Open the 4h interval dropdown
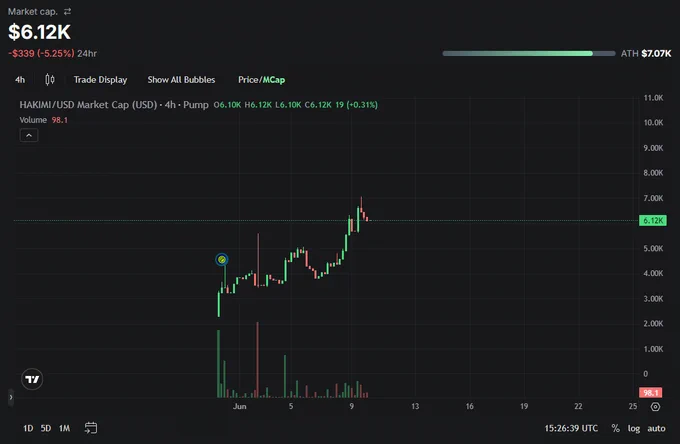680x444 pixels. [x=20, y=80]
